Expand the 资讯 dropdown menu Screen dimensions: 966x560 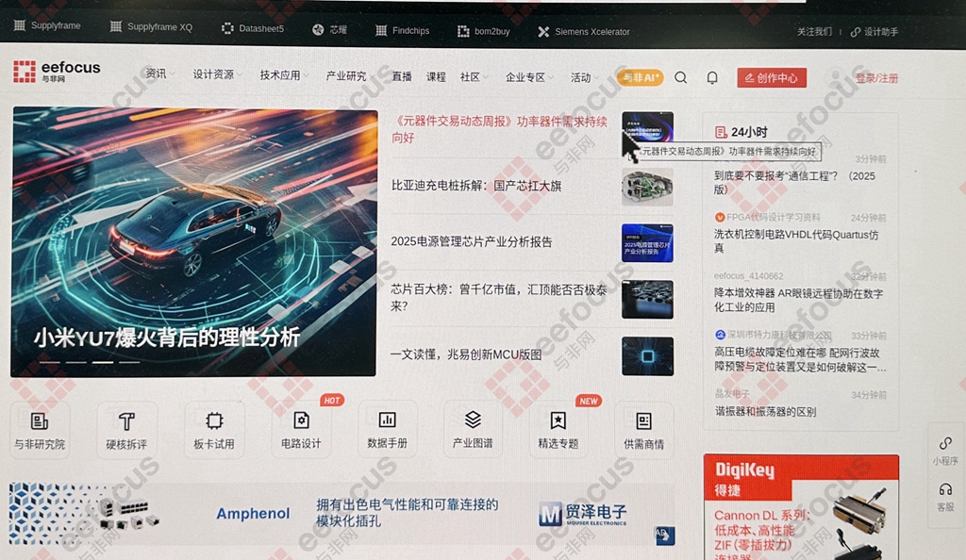click(x=160, y=74)
